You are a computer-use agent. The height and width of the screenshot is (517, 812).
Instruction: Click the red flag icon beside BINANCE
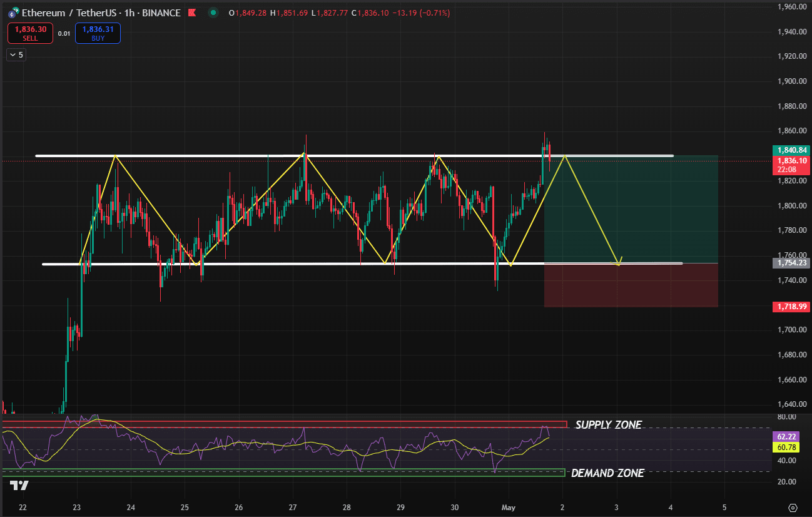(x=191, y=13)
